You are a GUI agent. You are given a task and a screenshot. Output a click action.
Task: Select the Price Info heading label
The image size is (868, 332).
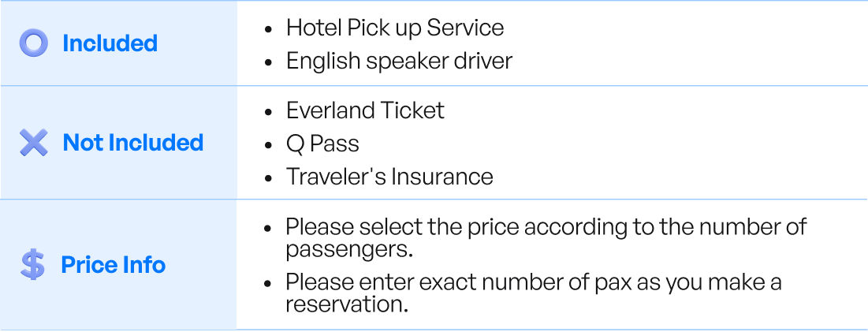113,265
